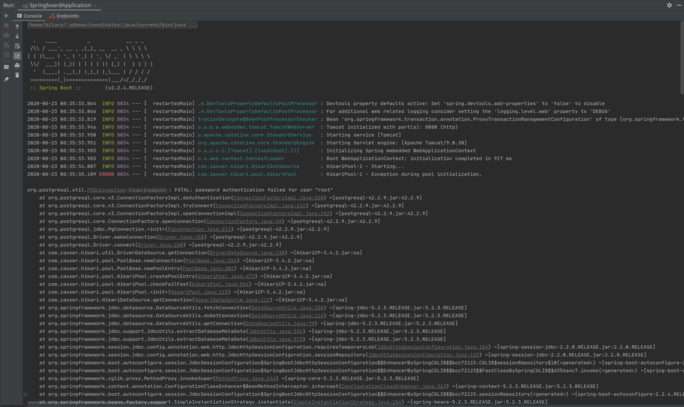Viewport: 684px width, 407px height.
Task: Open ConnectionFactory.java link in the openConnection line
Action: tap(244, 222)
